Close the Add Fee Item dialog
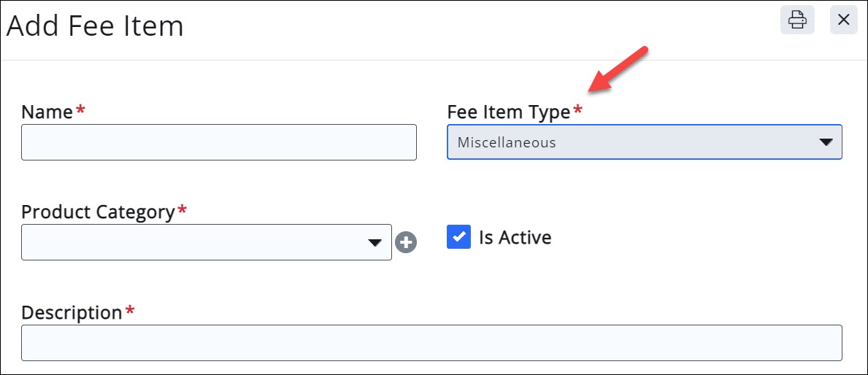Screen dimensions: 868x375 coord(844,20)
